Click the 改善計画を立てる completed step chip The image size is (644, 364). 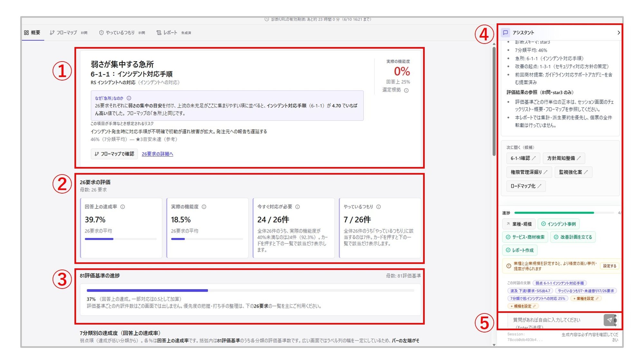573,237
